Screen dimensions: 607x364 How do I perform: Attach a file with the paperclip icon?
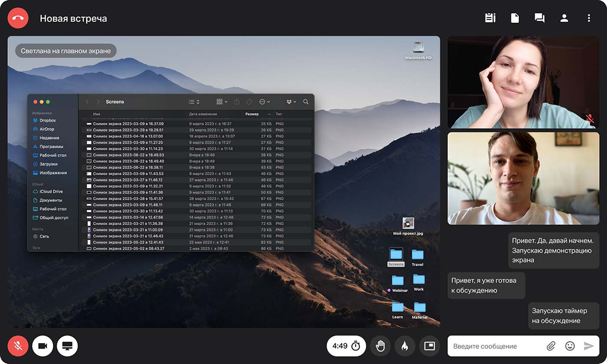(x=551, y=346)
